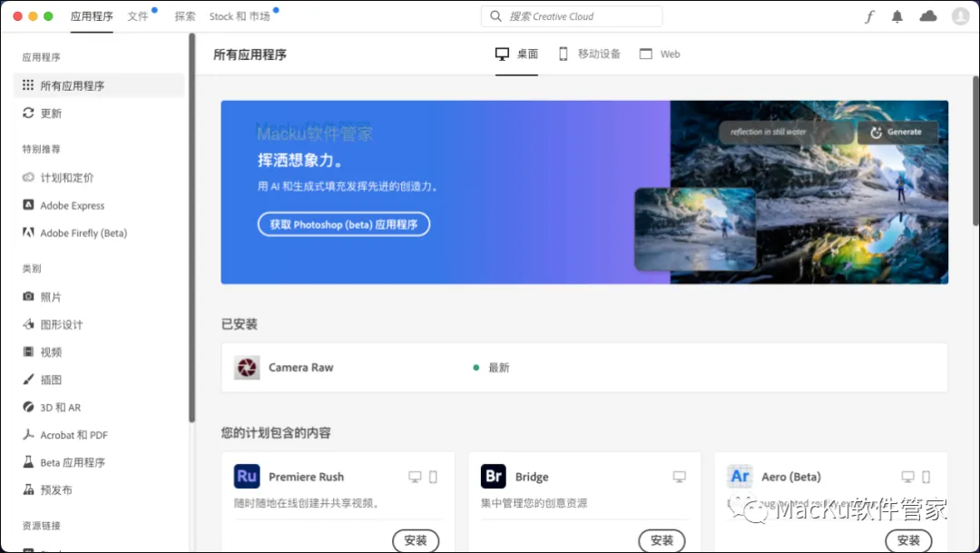Install Aero (Beta) with 安装 button
The width and height of the screenshot is (980, 553).
click(908, 540)
